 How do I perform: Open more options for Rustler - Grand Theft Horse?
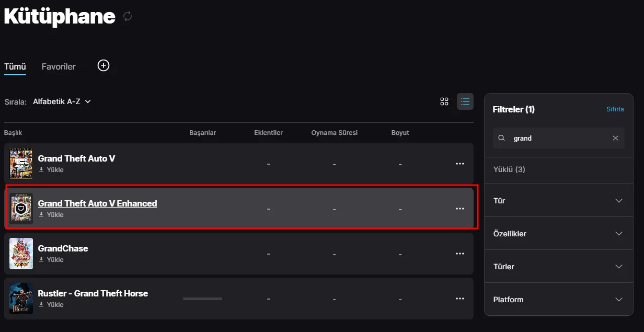(460, 299)
